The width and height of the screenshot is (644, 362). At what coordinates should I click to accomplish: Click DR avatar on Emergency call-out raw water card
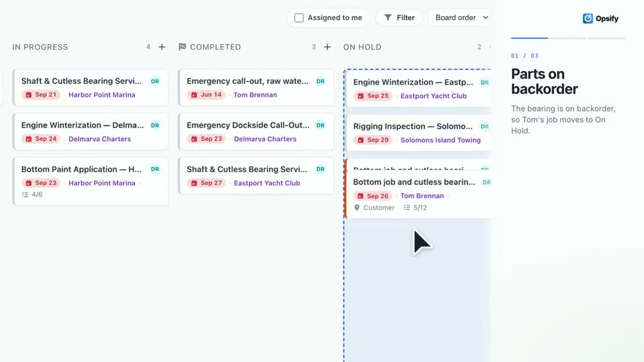coord(321,81)
